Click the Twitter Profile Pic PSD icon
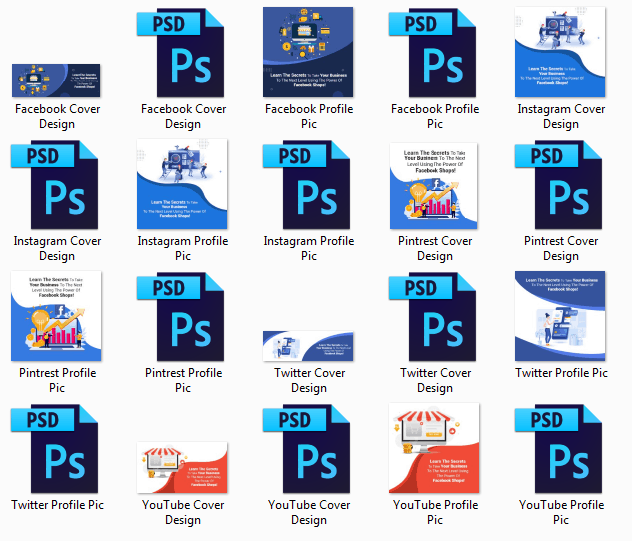 tap(56, 449)
